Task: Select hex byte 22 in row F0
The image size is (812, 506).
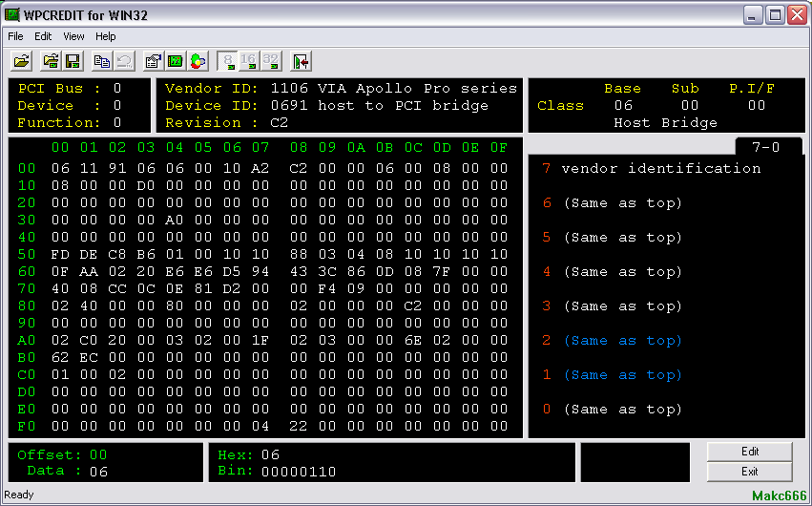Action: [299, 426]
